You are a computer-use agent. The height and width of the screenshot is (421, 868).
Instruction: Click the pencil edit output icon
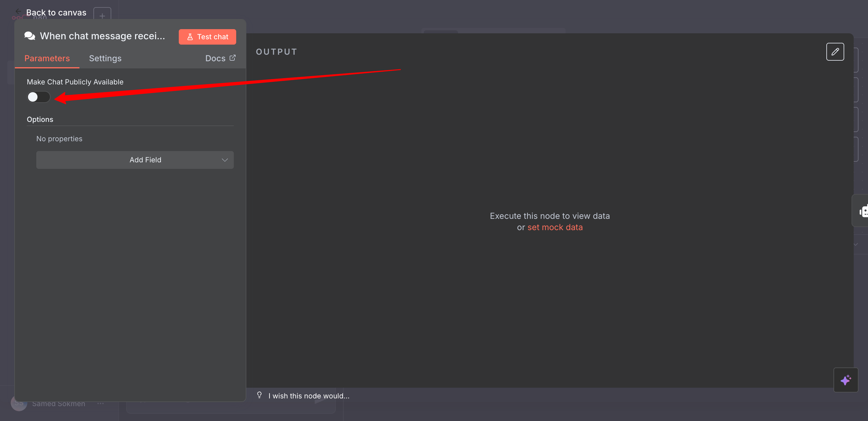(835, 52)
